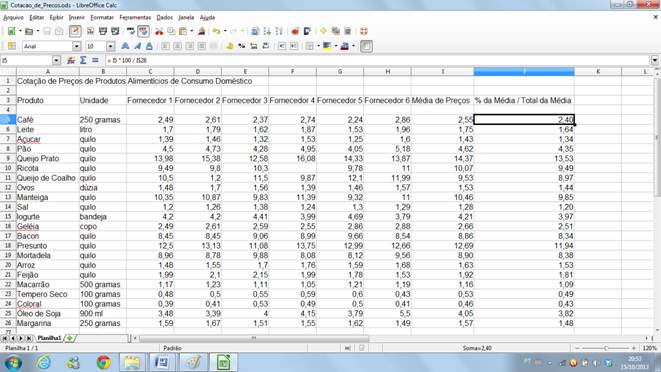This screenshot has width=661, height=372.
Task: Toggle grid lines for the current sheet
Action: coord(366,46)
